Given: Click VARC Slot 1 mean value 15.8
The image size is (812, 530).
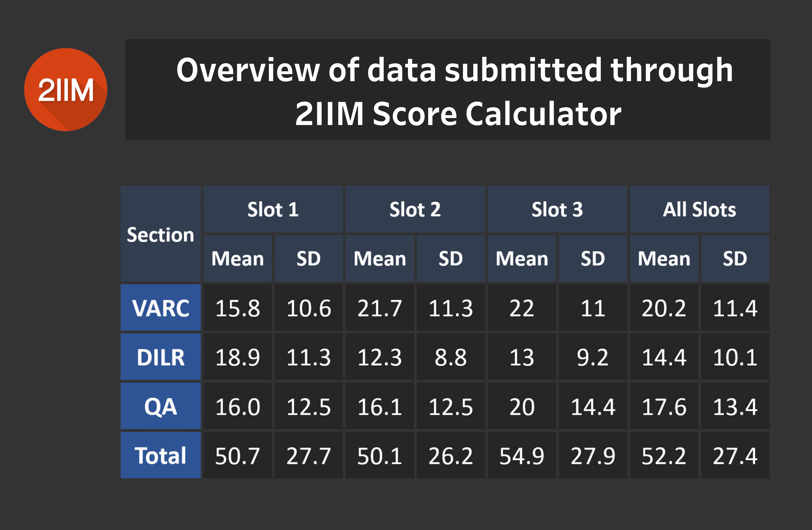Looking at the screenshot, I should pos(237,308).
